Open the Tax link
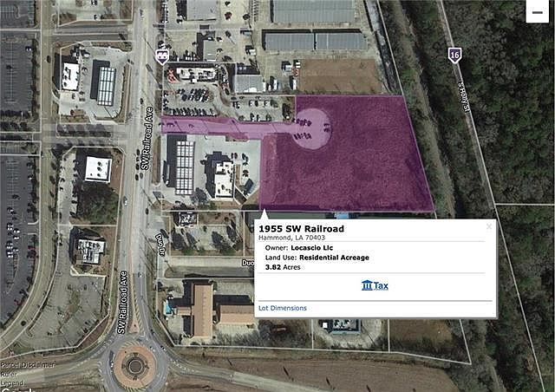The width and height of the screenshot is (555, 392). click(x=375, y=285)
